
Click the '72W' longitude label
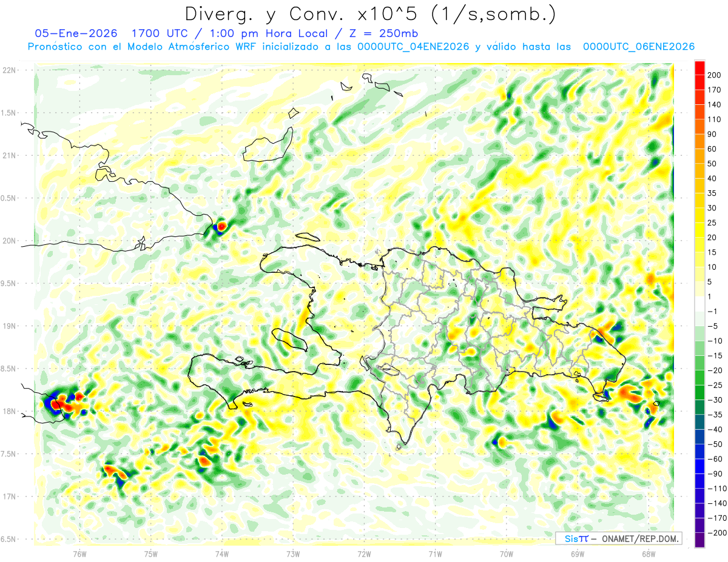pyautogui.click(x=364, y=553)
